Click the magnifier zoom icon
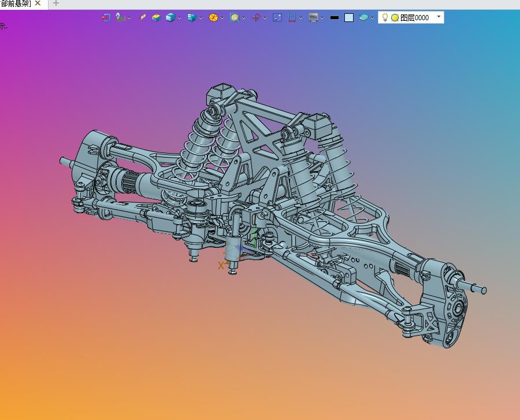 (x=235, y=17)
